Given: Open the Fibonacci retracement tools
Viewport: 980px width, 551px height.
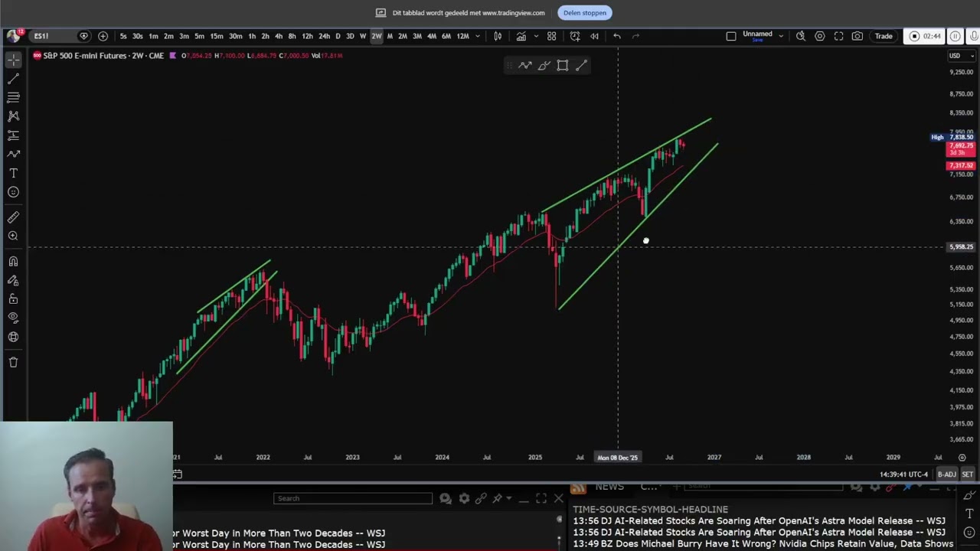Looking at the screenshot, I should pos(13,97).
